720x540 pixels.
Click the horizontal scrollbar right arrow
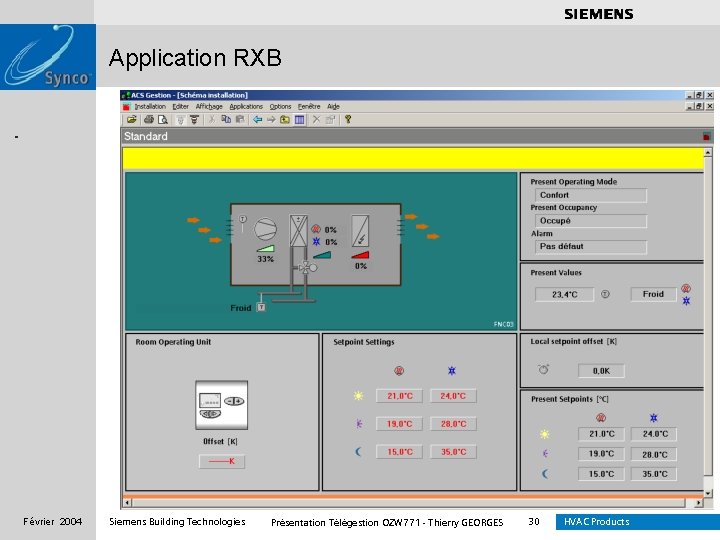[698, 503]
